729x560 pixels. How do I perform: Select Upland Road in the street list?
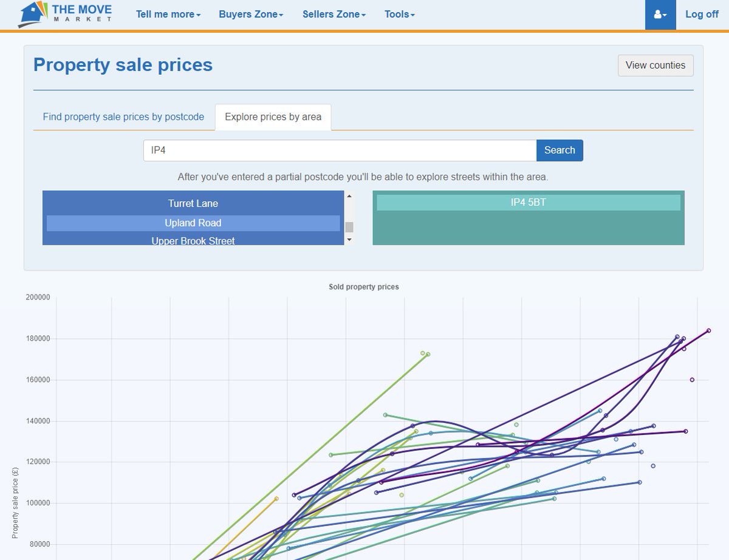193,223
